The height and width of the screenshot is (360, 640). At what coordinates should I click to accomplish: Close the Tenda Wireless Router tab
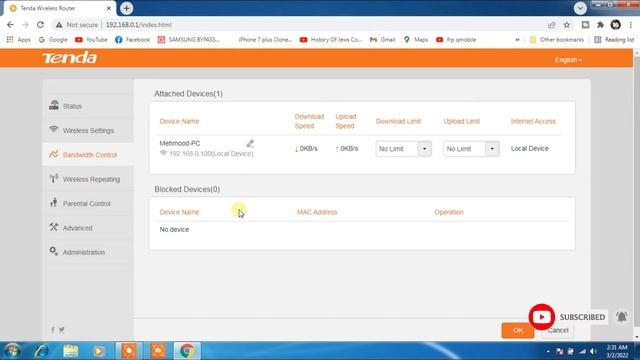tap(109, 8)
